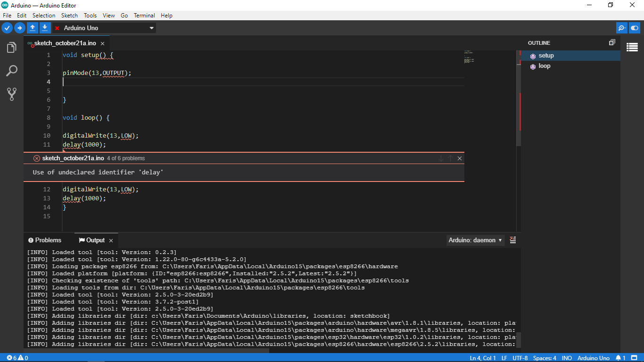Toggle the advanced mode switch in toolbar
644x362 pixels.
pos(635,28)
